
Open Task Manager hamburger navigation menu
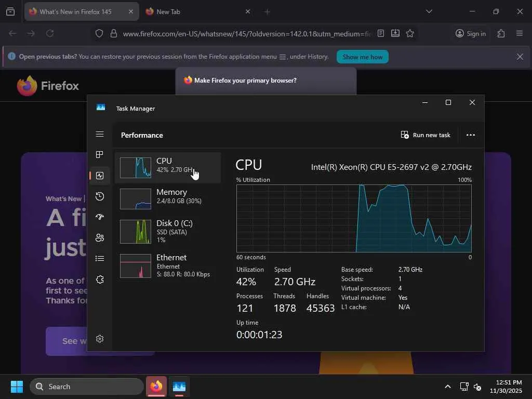(100, 135)
